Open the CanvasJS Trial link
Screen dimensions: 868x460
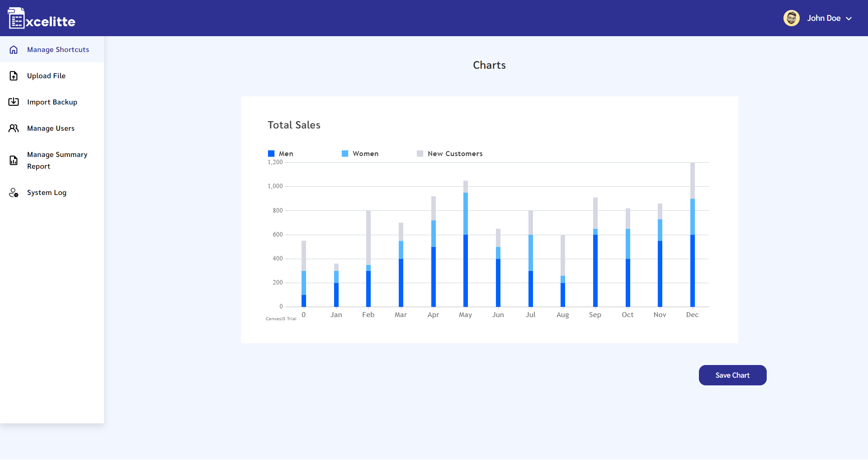[x=280, y=319]
